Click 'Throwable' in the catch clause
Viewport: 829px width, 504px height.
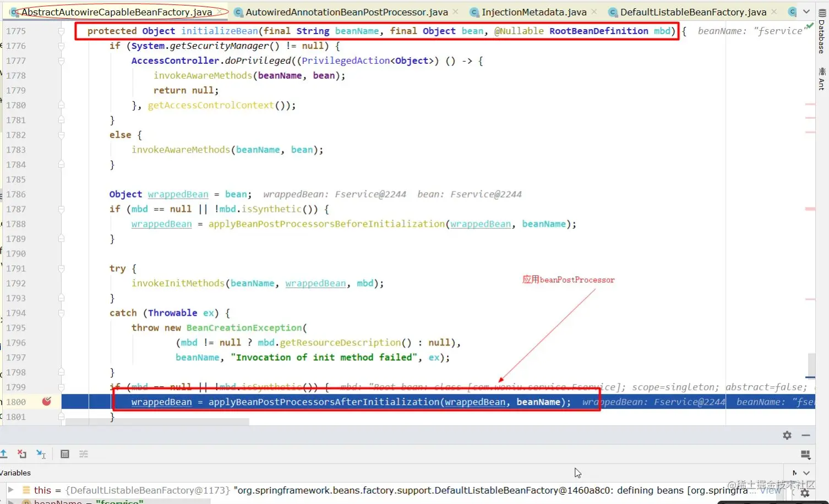172,313
